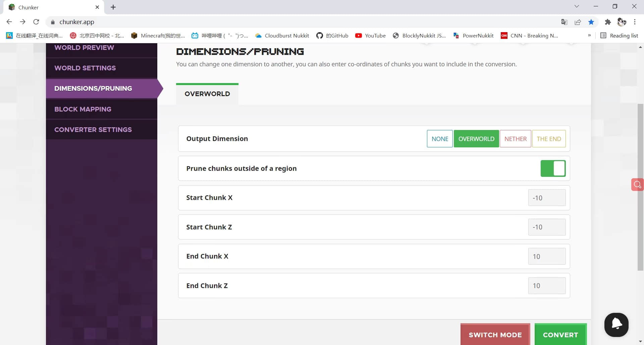644x345 pixels.
Task: Open YouTube bookmark
Action: tap(370, 36)
